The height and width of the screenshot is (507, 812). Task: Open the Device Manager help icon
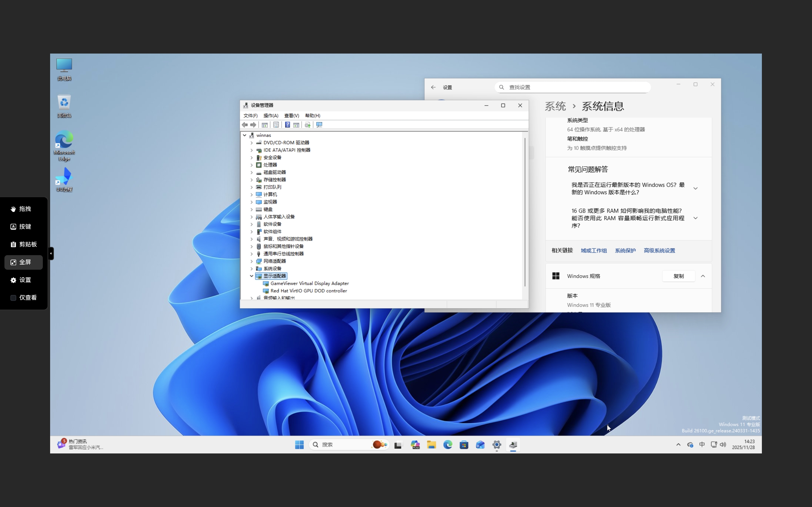coord(287,125)
